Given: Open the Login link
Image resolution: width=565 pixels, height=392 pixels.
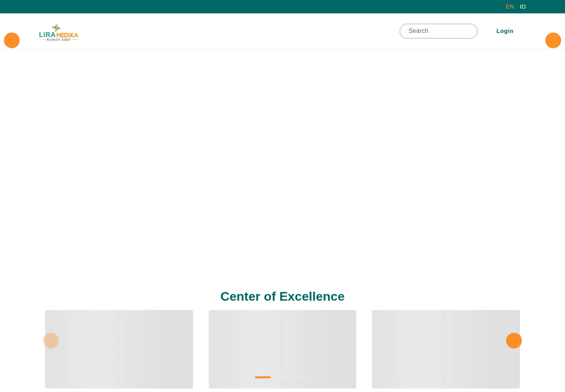Looking at the screenshot, I should (x=505, y=31).
